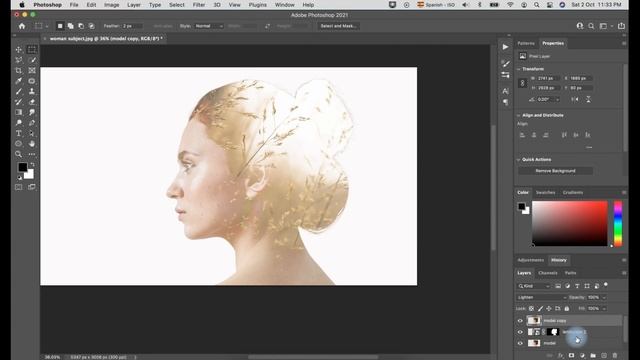Screen dimensions: 640x360
Task: Select the Crop tool
Action: point(19,71)
